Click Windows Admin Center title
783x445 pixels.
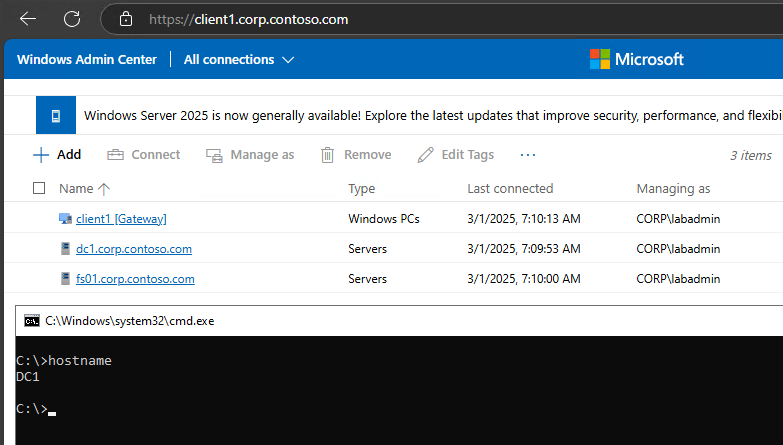click(87, 60)
